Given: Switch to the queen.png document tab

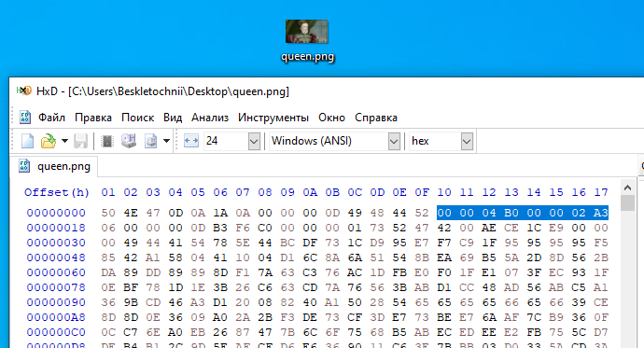Looking at the screenshot, I should click(54, 166).
